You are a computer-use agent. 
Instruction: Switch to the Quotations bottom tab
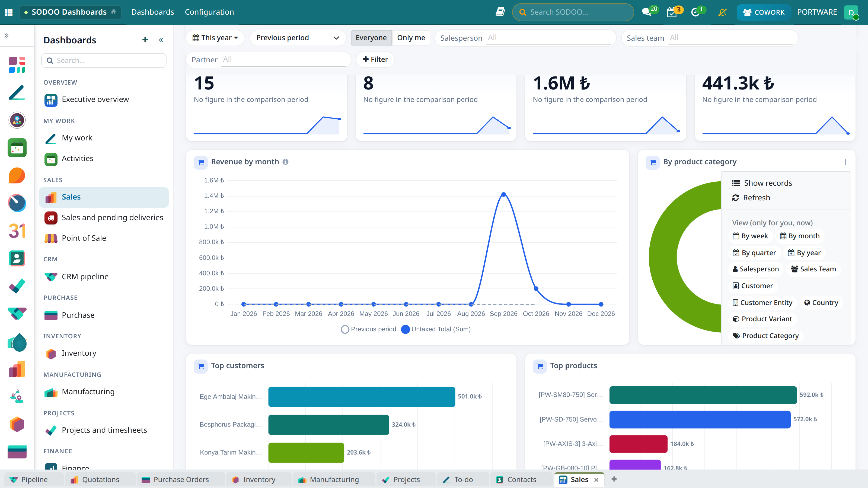point(101,480)
